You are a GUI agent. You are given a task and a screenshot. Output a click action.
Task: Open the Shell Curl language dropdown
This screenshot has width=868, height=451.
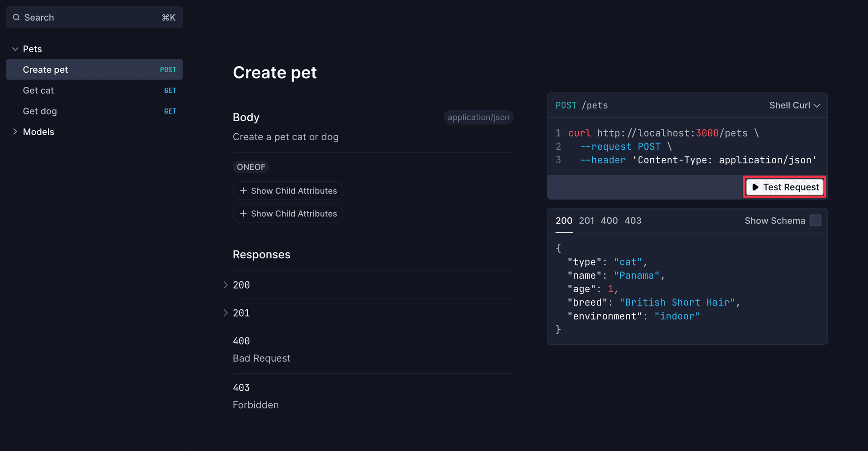(794, 105)
